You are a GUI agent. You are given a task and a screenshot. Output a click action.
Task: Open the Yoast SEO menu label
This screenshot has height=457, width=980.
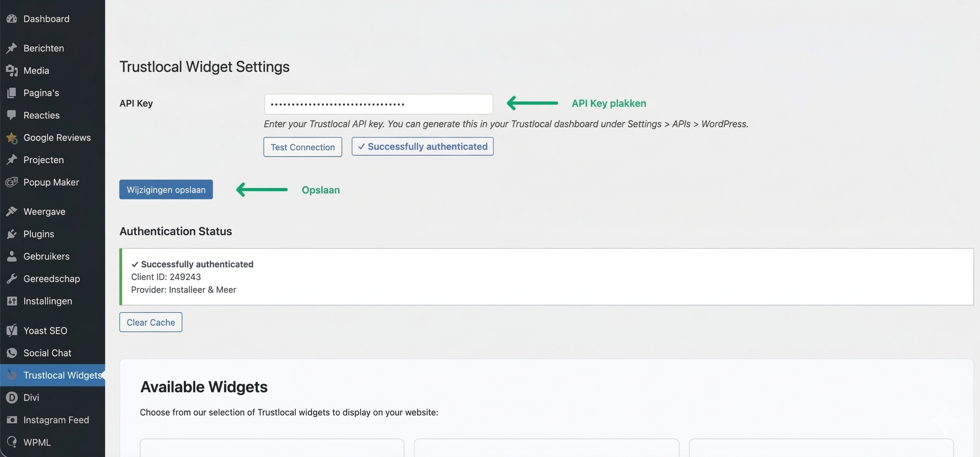pyautogui.click(x=45, y=330)
